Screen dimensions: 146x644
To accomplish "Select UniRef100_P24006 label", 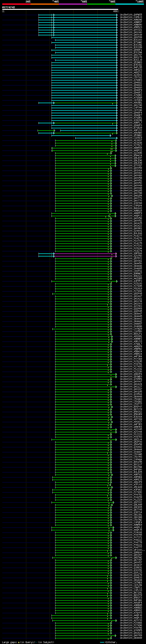I will [131, 532].
